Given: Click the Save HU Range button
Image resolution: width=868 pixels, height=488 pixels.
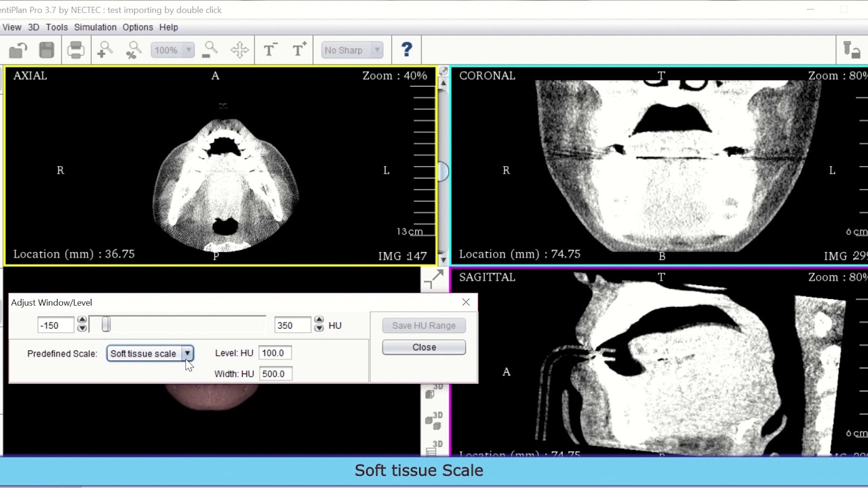Looking at the screenshot, I should (424, 325).
